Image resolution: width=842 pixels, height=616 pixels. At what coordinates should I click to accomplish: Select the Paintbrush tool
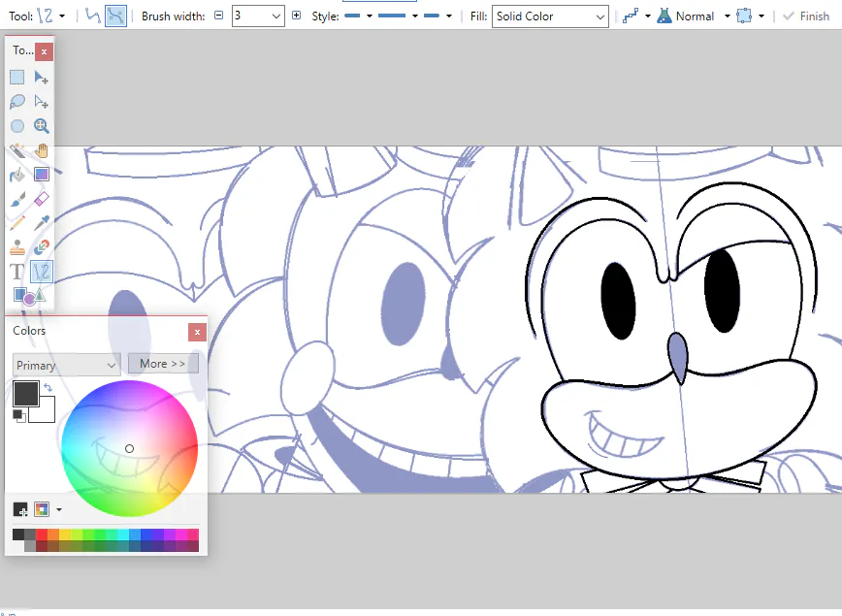(x=17, y=199)
